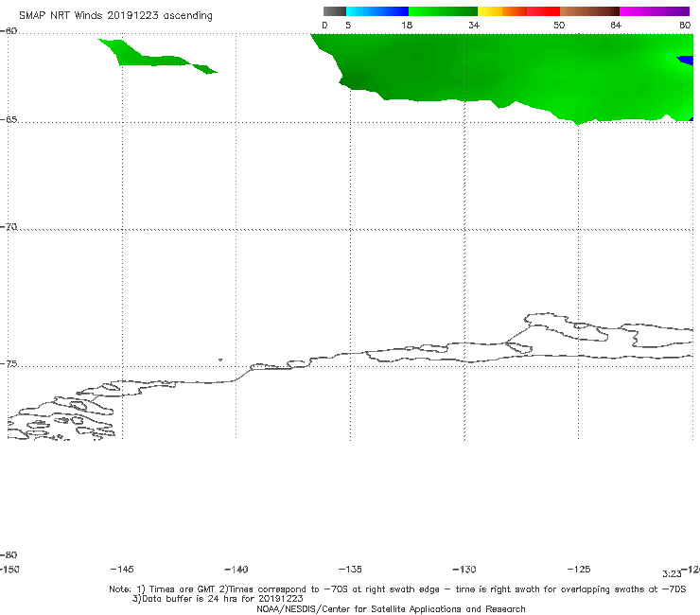This screenshot has width=700, height=615.
Task: Click the latitude label '-65'
Action: 9,120
